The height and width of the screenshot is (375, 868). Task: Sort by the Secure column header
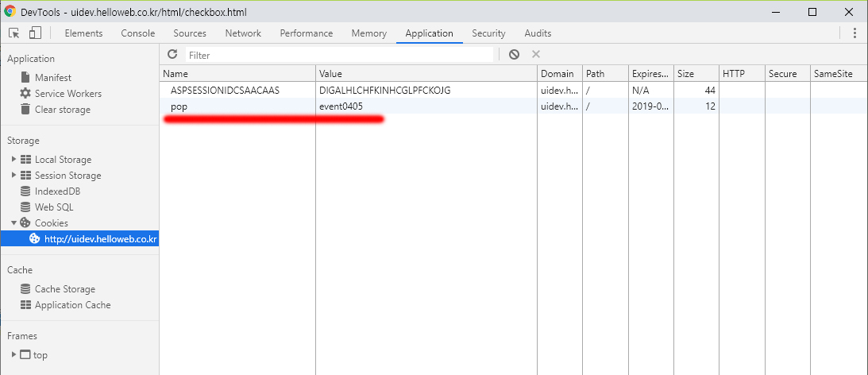click(787, 74)
